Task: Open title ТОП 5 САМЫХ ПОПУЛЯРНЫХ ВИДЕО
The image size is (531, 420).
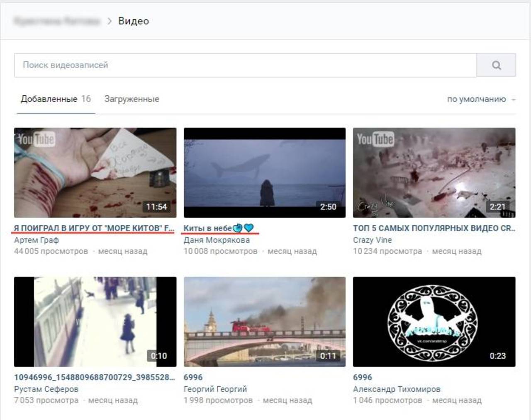Action: pos(434,228)
